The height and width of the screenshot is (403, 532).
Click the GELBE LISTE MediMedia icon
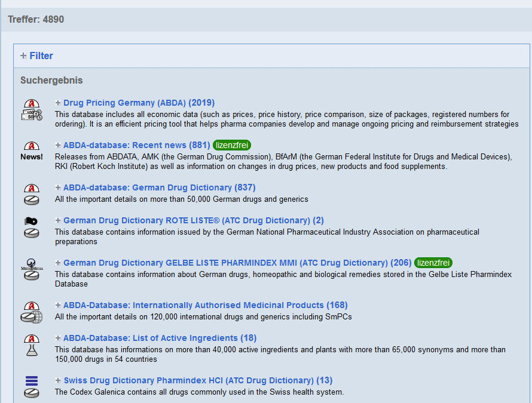tap(32, 269)
